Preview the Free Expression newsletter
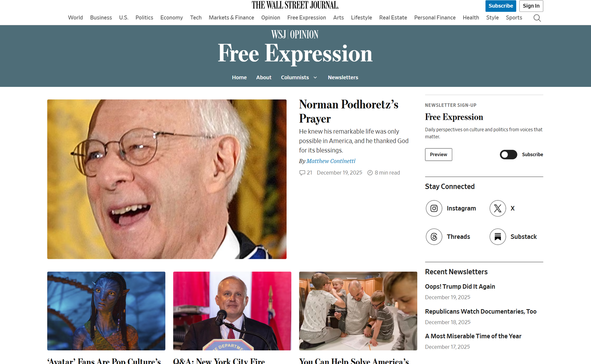Screen dimensions: 591x364 tap(438, 154)
